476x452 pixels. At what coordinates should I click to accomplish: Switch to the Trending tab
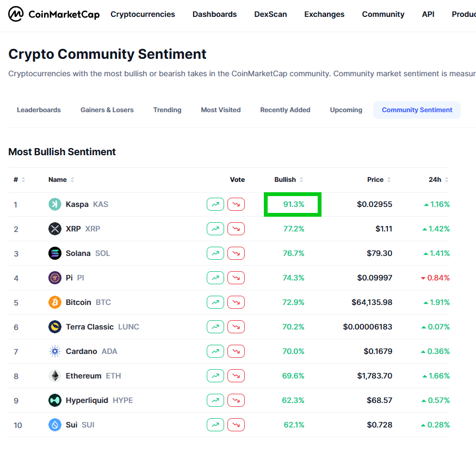[167, 110]
